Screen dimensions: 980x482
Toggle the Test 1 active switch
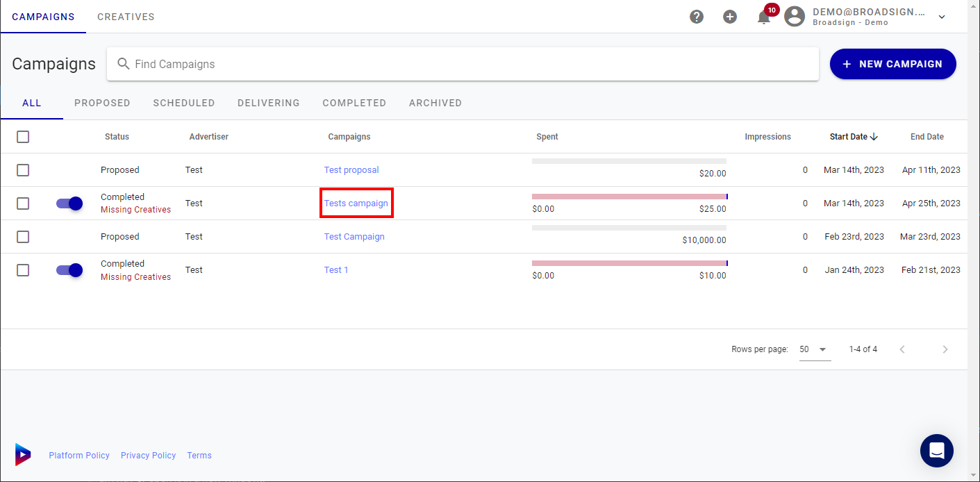(x=69, y=270)
